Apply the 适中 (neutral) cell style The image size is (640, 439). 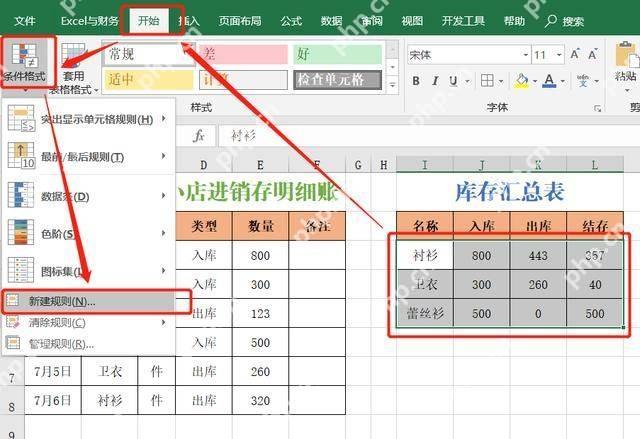[149, 79]
